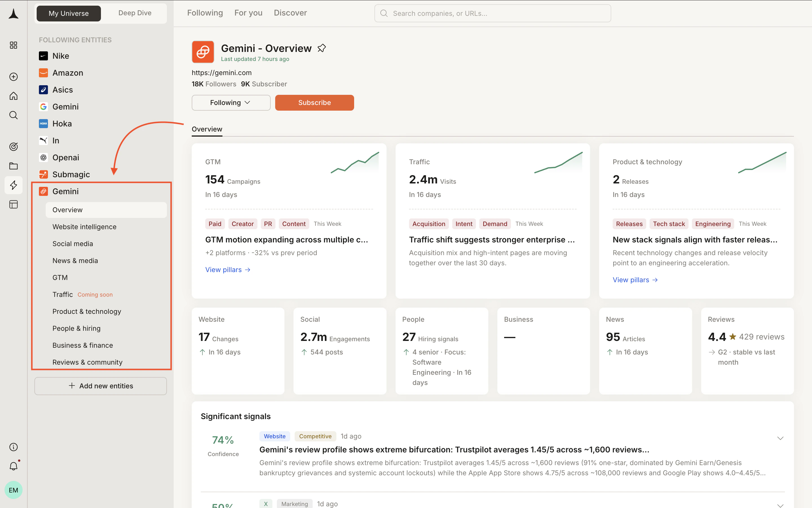
Task: Open the folder icon in sidebar
Action: pyautogui.click(x=14, y=166)
